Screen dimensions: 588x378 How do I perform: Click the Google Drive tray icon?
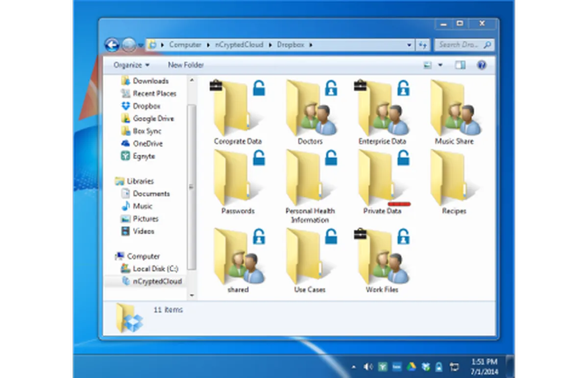coord(411,366)
